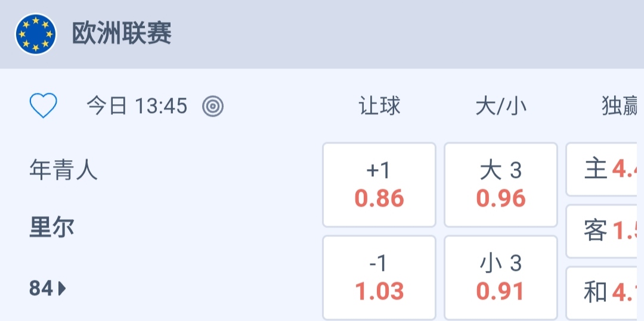Open the 里尔 team name
Screen dimensions: 644x321
[x=52, y=227]
